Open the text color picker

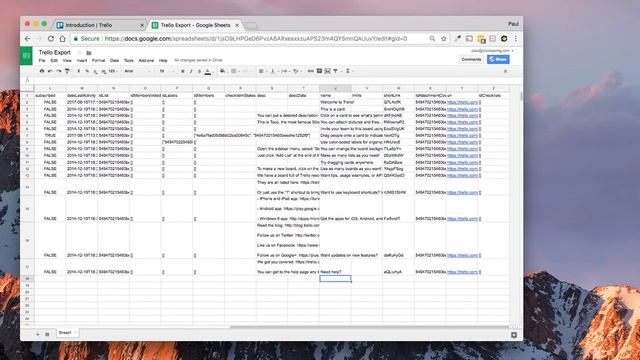[208, 71]
